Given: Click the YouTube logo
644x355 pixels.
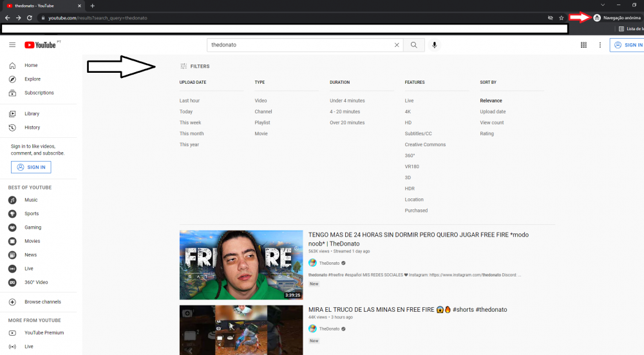Looking at the screenshot, I should point(41,45).
